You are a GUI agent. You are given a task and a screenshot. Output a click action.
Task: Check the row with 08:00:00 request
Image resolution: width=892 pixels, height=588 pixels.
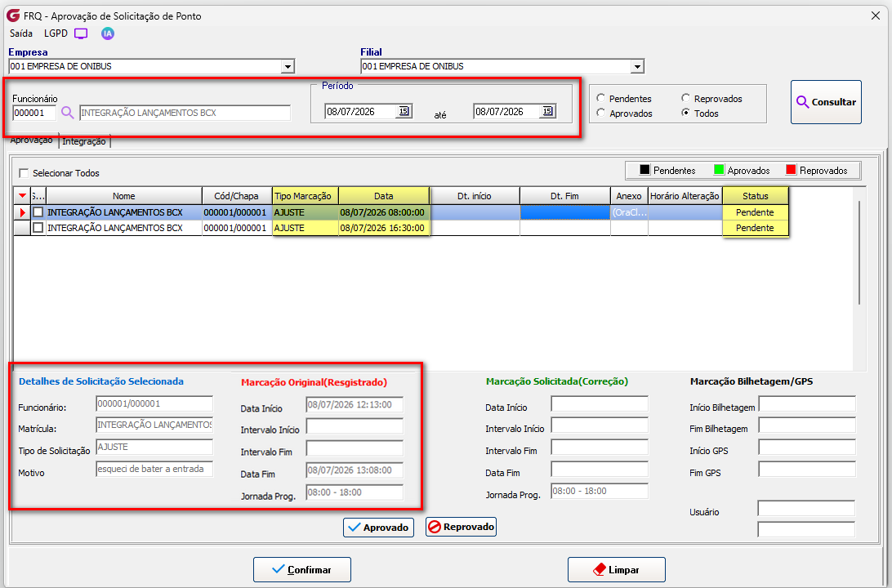(x=38, y=212)
